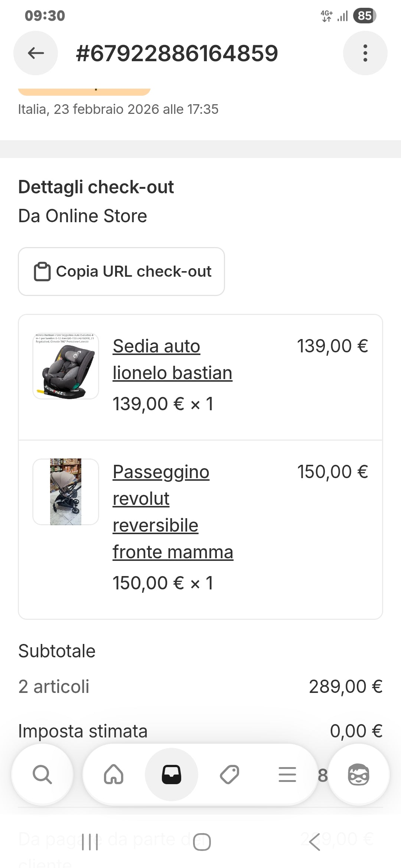This screenshot has height=868, width=401.
Task: Open the three-dot order actions menu
Action: coord(365,53)
